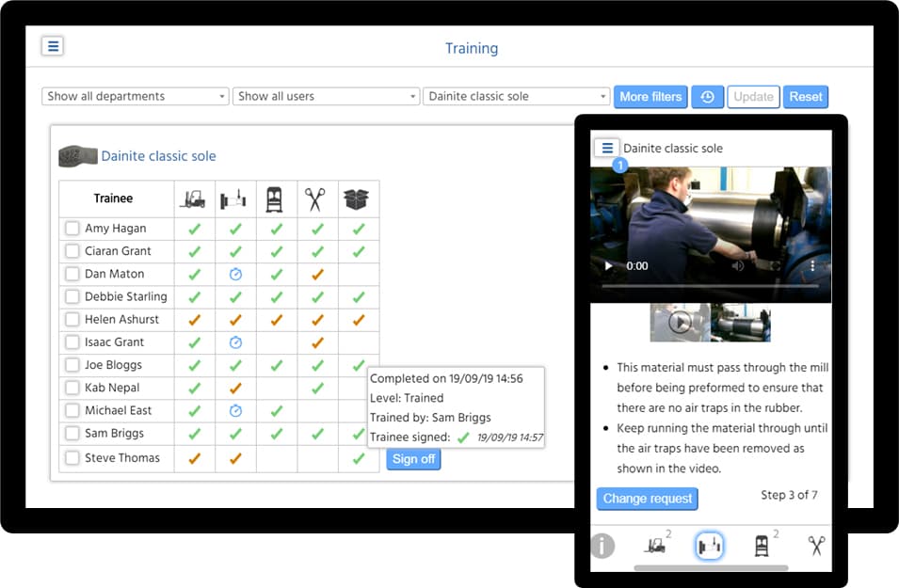Screen dimensions: 899x588
Task: Select the scissors training column icon
Action: click(315, 198)
